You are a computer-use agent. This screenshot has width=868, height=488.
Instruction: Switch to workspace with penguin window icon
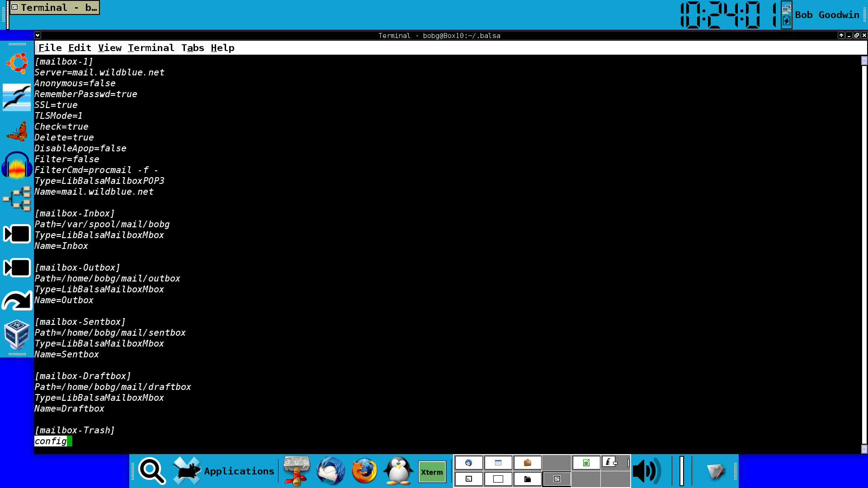coord(615,463)
